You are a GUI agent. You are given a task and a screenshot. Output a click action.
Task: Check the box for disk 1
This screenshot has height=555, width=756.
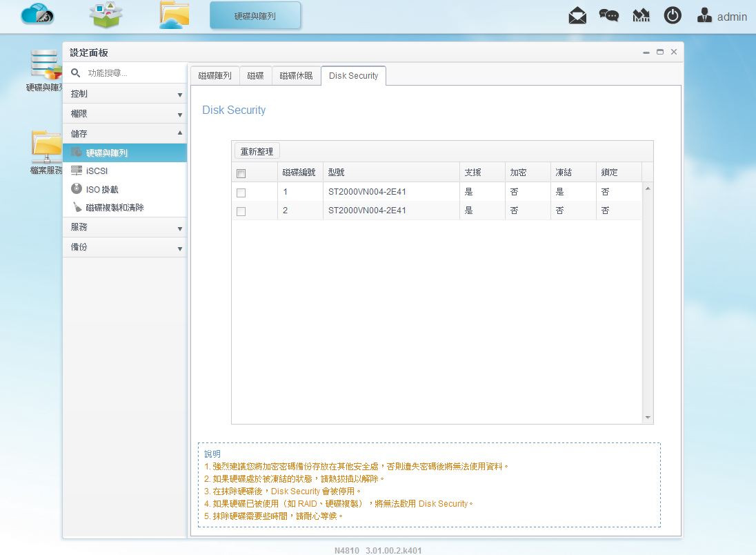[x=241, y=193]
